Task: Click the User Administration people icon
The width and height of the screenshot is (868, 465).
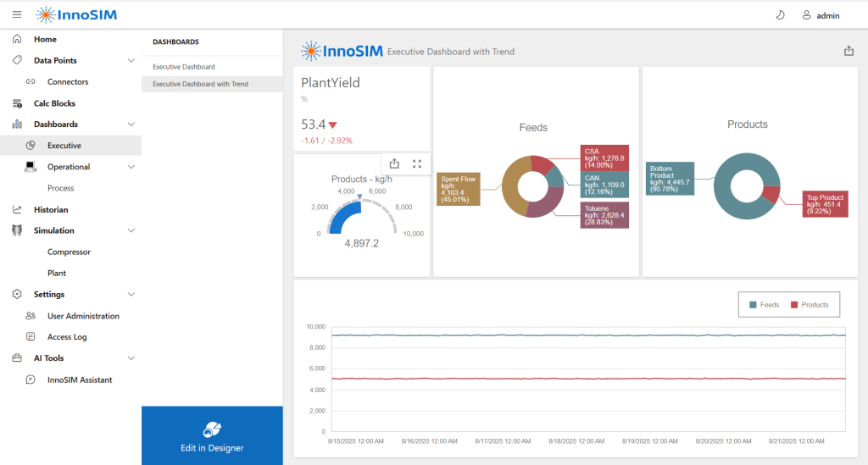Action: tap(31, 316)
